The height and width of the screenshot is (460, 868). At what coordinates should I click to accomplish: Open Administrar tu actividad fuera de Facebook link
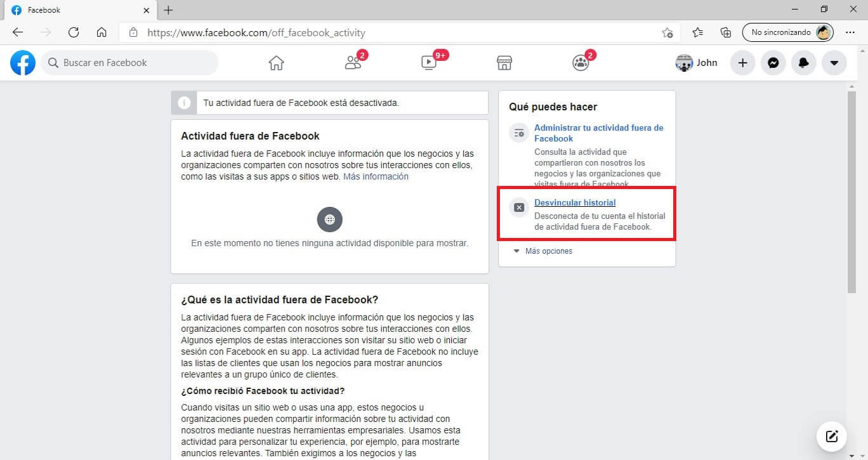pyautogui.click(x=599, y=133)
